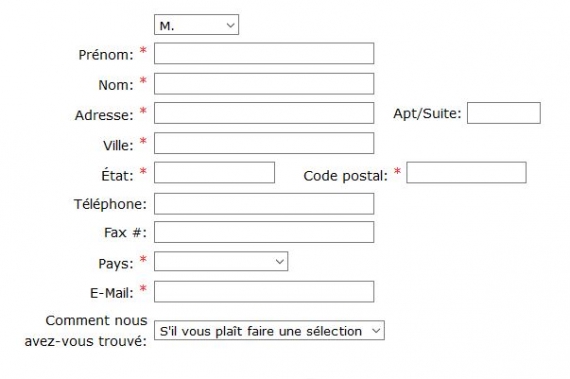The height and width of the screenshot is (379, 570).
Task: Click the Apt/Suite label
Action: 427,114
